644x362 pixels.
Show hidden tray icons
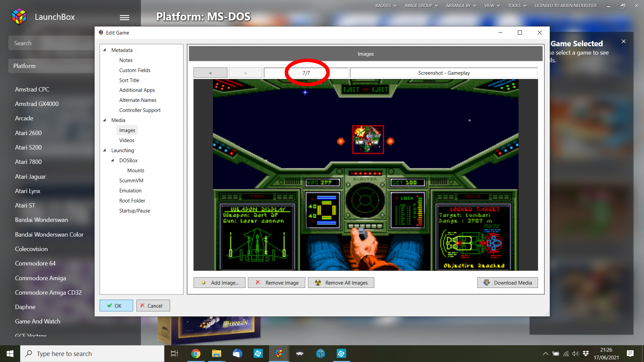tap(546, 354)
